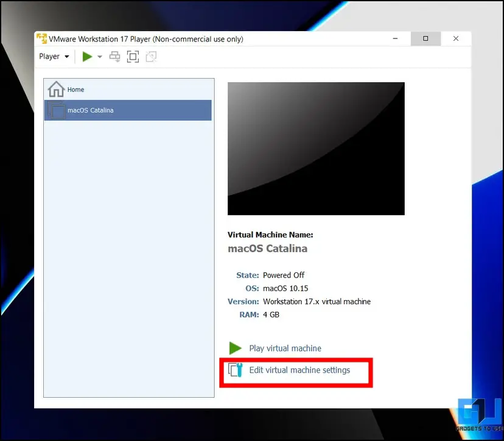Click the Powered Off state value
504x441 pixels.
284,275
